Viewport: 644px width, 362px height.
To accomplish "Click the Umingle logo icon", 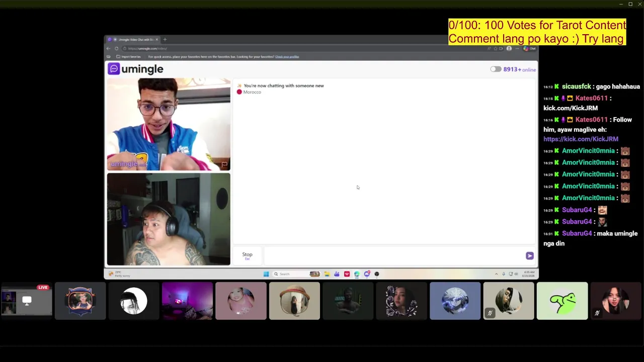I will tap(114, 69).
